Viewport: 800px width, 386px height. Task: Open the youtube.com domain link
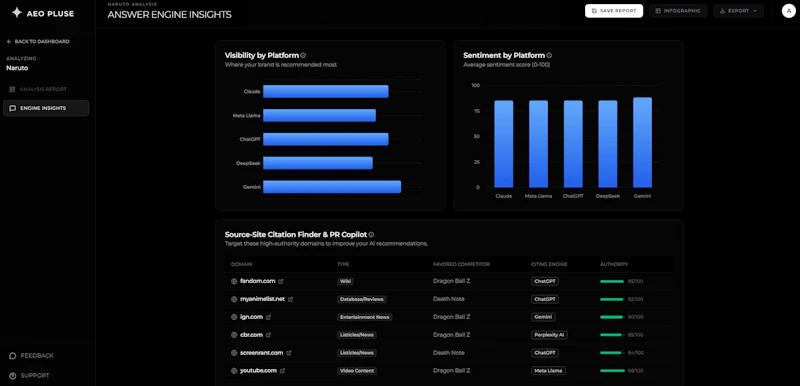258,371
